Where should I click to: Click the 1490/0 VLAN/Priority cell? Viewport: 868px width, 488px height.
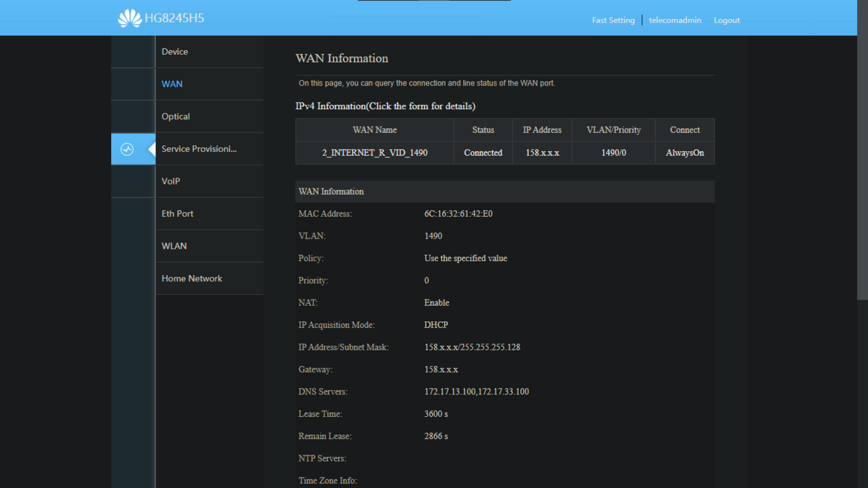tap(614, 153)
